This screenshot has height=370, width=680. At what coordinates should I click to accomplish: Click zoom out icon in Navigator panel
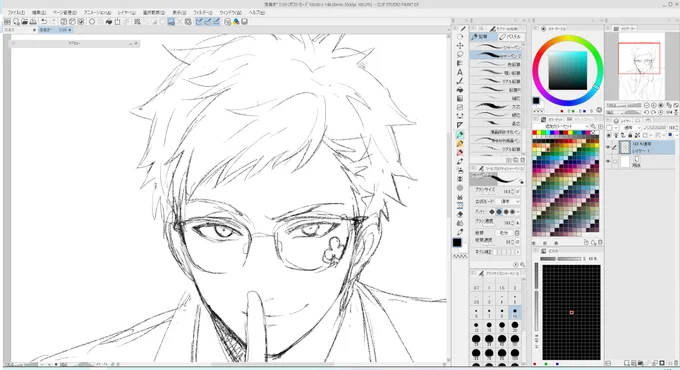(647, 105)
